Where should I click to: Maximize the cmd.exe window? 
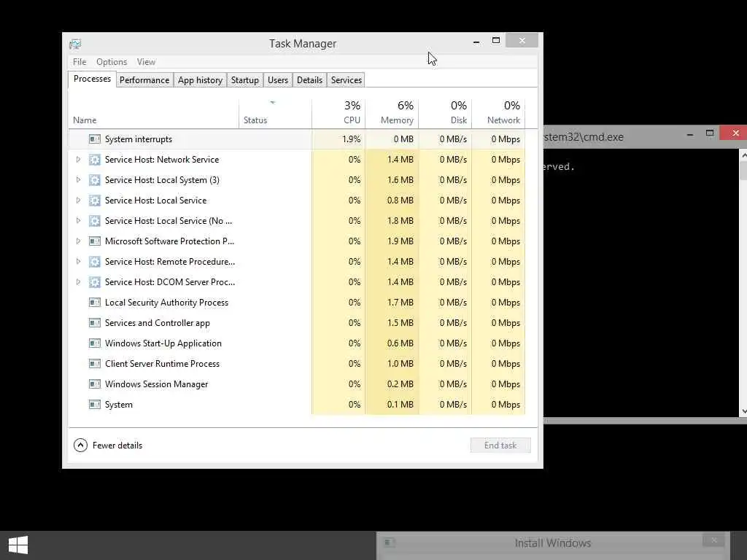[x=709, y=133]
